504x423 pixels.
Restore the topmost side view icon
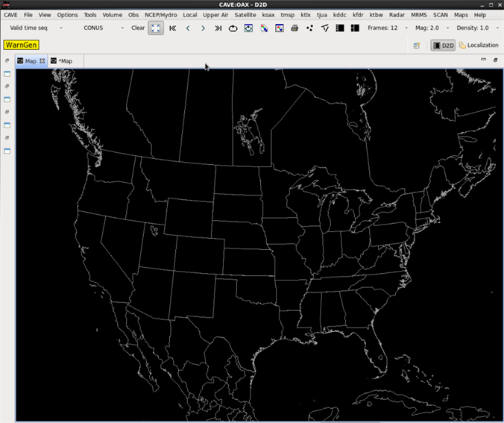[7, 60]
